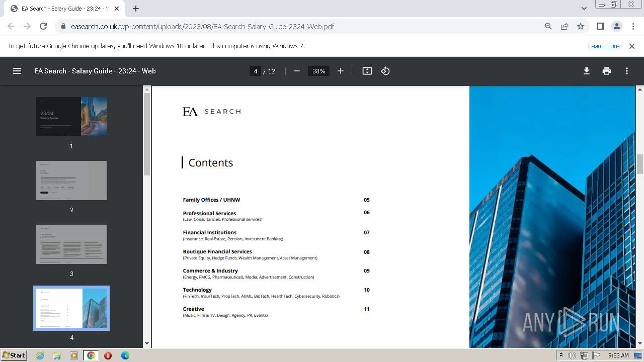Click the Chrome taskbar icon
644x362 pixels.
click(x=91, y=355)
